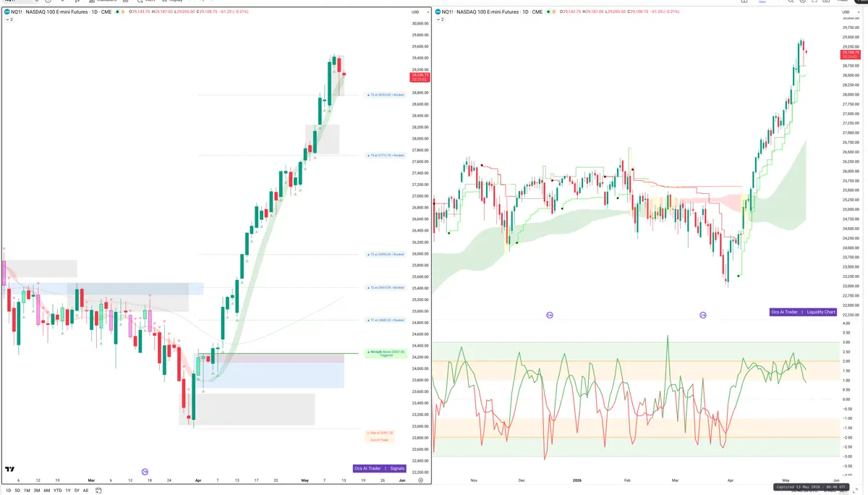
Task: Click the TradingView logo on left chart
Action: tap(9, 469)
